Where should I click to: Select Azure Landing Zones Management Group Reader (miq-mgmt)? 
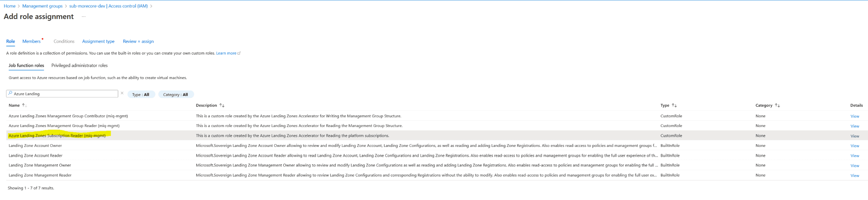pyautogui.click(x=64, y=126)
